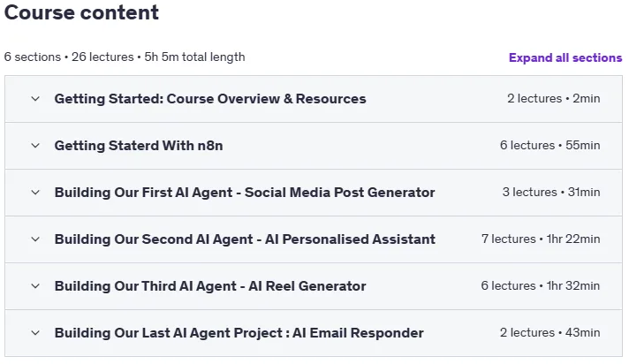Open chevron for Social Media Post Generator section
The width and height of the screenshot is (629, 364).
point(35,193)
